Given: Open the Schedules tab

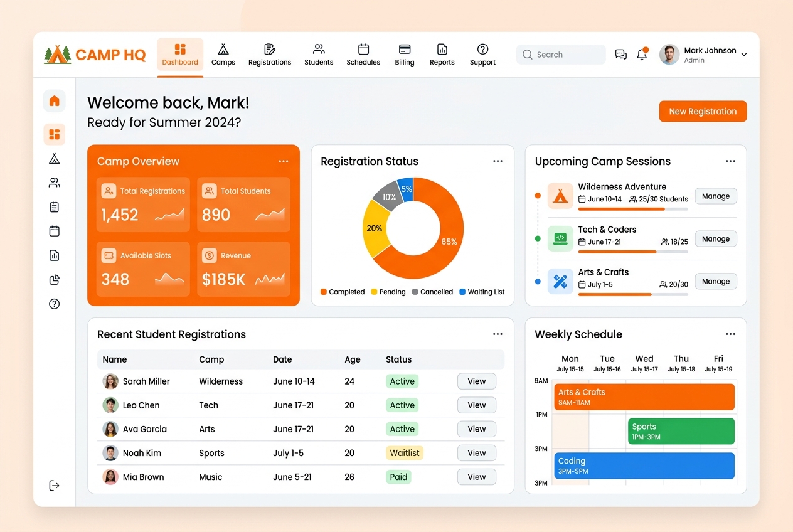Looking at the screenshot, I should pyautogui.click(x=363, y=55).
